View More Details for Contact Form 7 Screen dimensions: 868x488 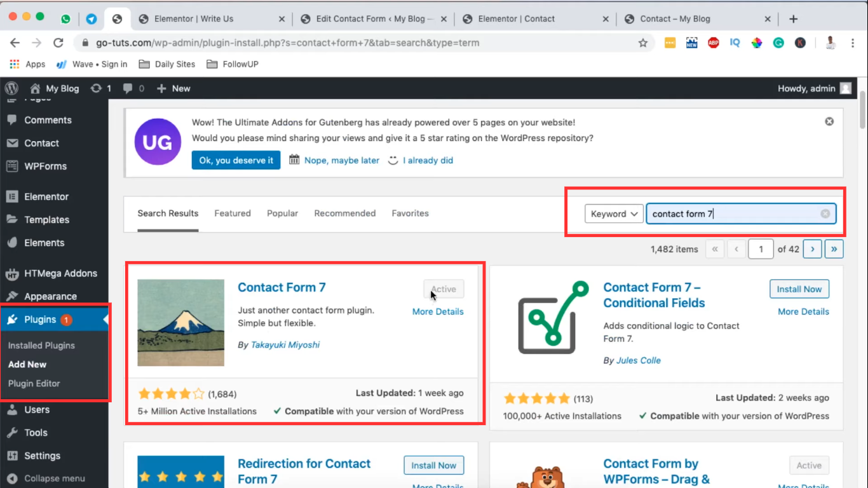(438, 311)
